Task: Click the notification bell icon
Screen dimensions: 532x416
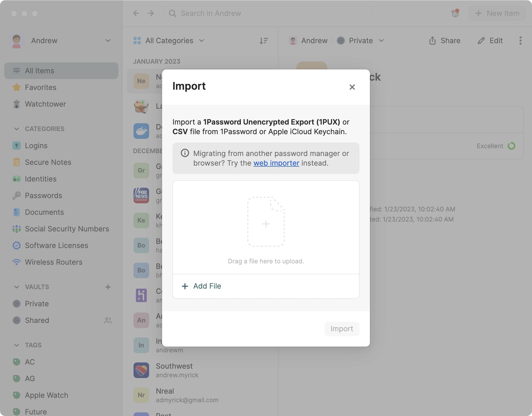Action: (x=455, y=13)
